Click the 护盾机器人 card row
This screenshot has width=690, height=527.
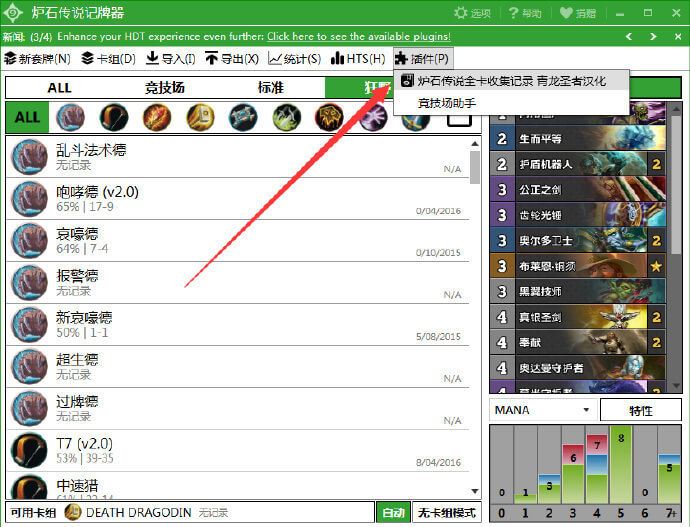[578, 164]
